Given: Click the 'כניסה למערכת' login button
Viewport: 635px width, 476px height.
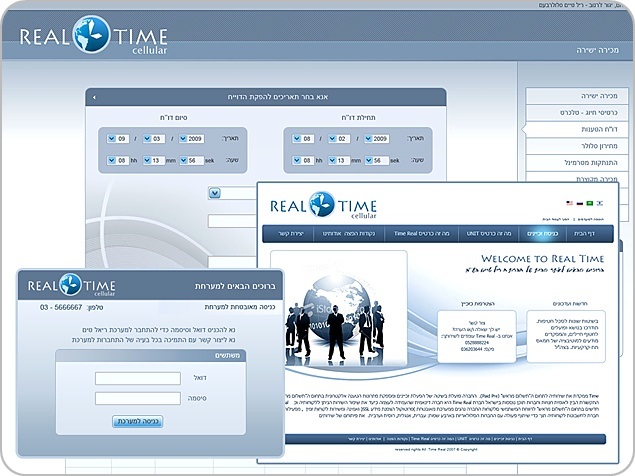Looking at the screenshot, I should [138, 421].
